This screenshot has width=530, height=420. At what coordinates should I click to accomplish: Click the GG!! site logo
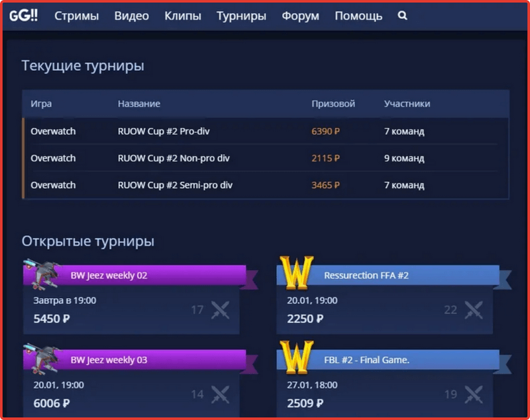23,15
